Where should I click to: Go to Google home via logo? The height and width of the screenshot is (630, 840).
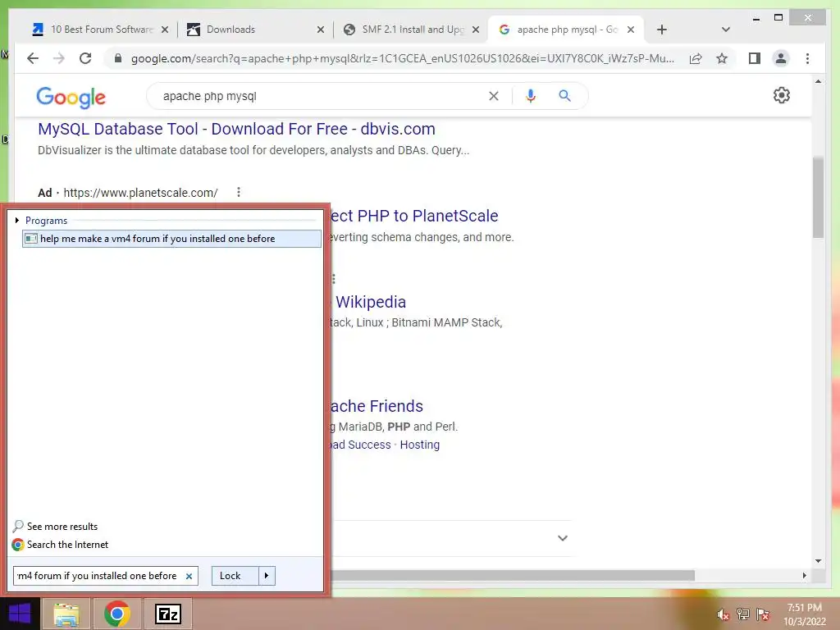click(x=71, y=97)
